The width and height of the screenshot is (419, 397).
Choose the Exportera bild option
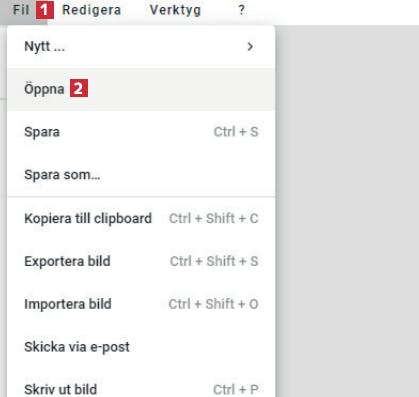141,261
